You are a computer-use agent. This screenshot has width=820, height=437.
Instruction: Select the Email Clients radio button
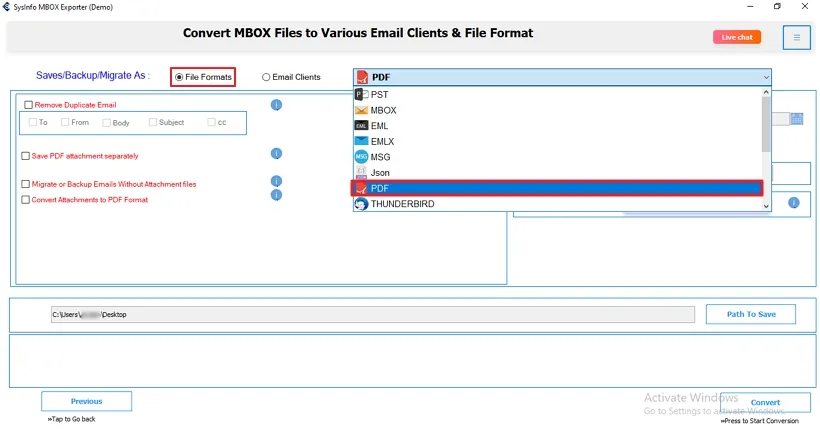pos(266,77)
